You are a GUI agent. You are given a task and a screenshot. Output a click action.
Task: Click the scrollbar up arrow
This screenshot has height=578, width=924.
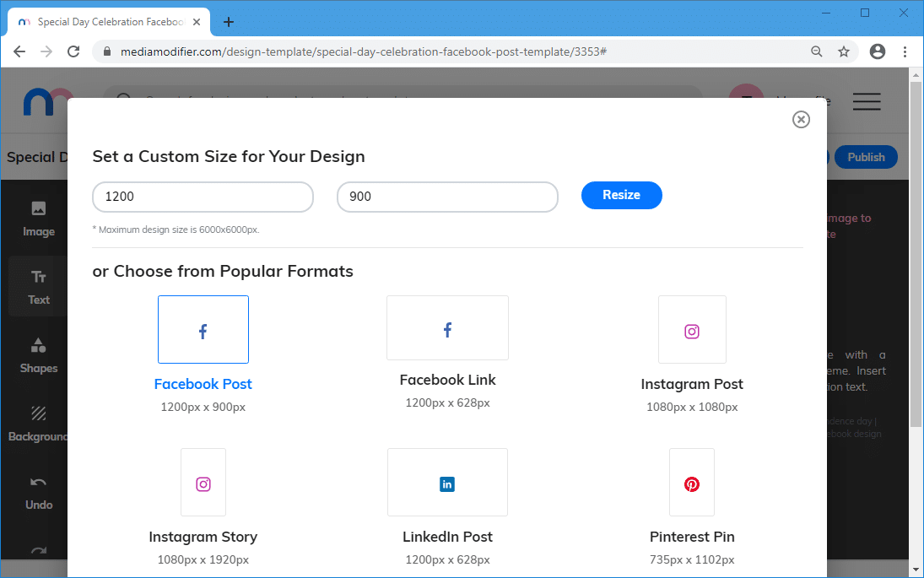coord(916,75)
